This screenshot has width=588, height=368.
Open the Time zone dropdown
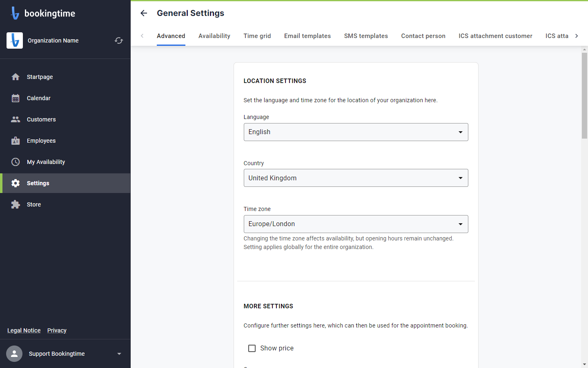[356, 224]
